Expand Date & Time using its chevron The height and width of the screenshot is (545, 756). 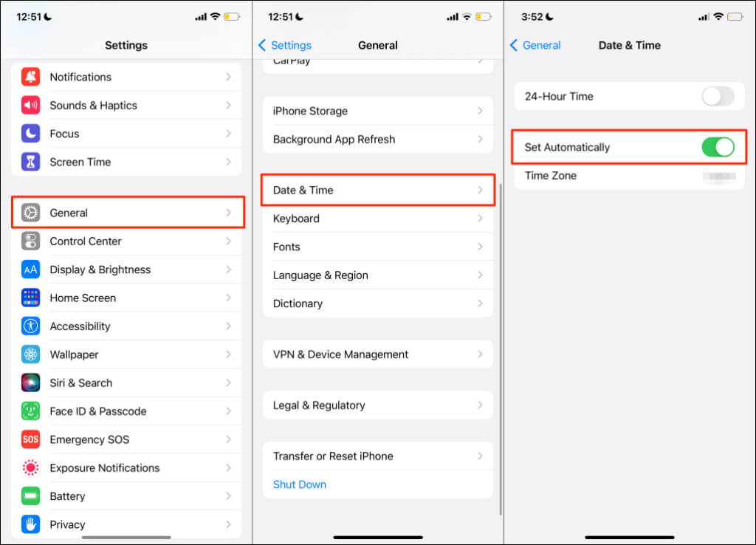pos(480,190)
